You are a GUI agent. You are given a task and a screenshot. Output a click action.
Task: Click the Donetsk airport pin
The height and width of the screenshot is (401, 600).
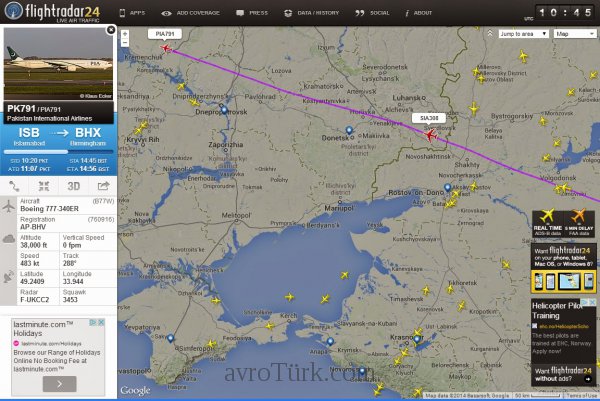(349, 131)
